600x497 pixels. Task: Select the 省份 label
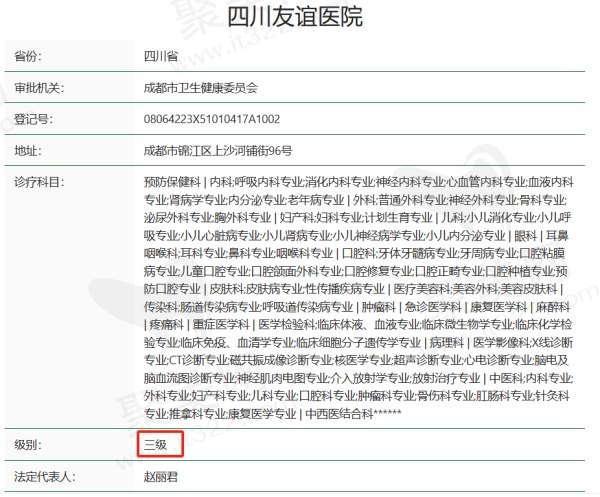(28, 56)
